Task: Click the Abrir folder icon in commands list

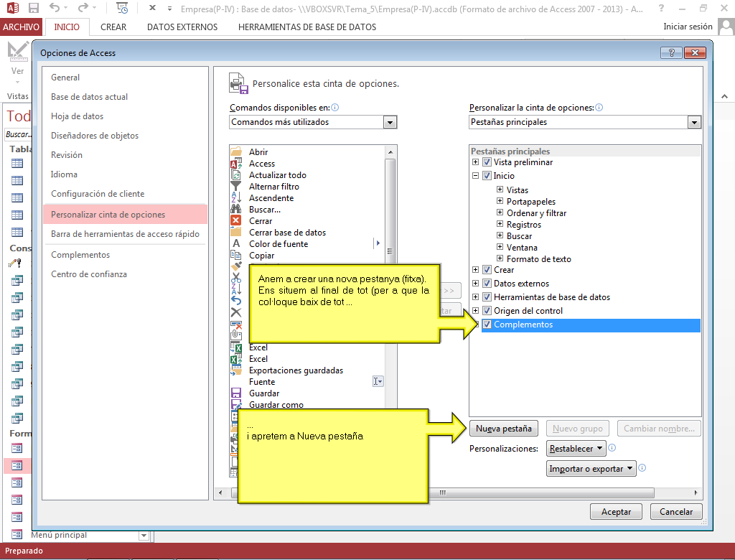Action: point(236,151)
